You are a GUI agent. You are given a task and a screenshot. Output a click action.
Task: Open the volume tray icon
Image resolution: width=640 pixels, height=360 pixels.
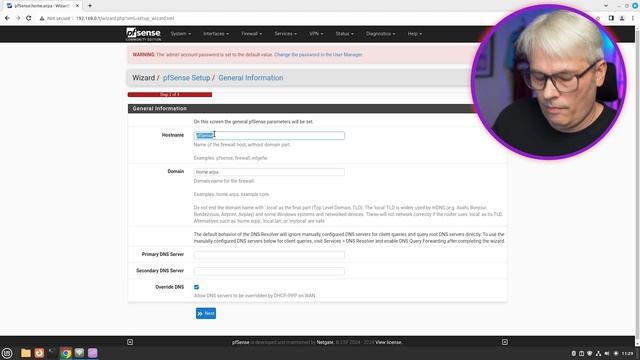(x=607, y=353)
